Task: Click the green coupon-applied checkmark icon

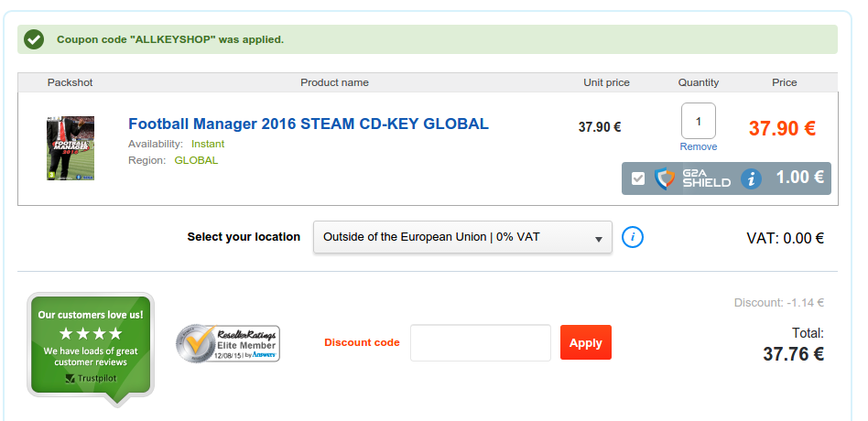Action: [34, 40]
